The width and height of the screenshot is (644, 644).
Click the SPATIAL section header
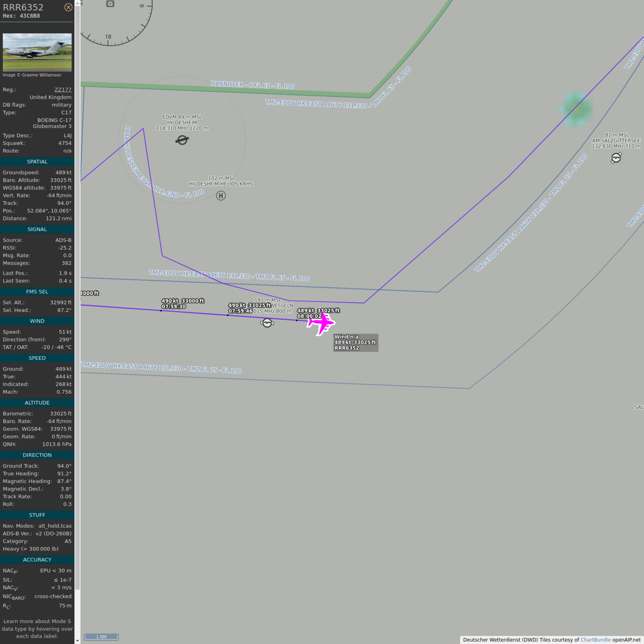pyautogui.click(x=37, y=162)
